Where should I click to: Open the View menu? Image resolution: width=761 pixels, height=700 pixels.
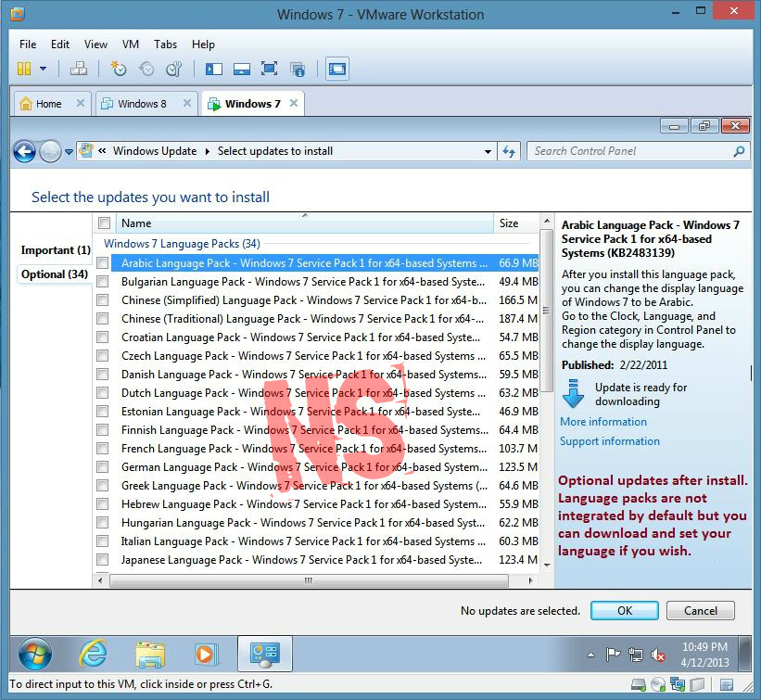pyautogui.click(x=95, y=45)
